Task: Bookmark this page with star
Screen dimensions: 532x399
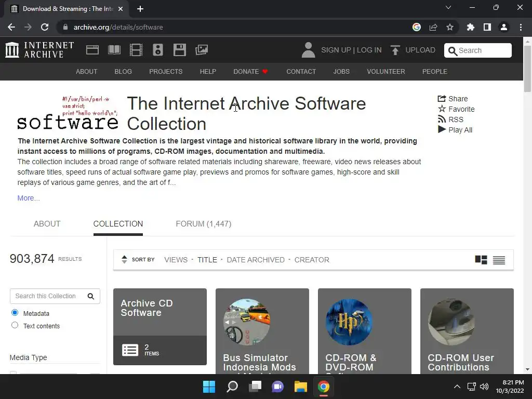Action: (449, 27)
